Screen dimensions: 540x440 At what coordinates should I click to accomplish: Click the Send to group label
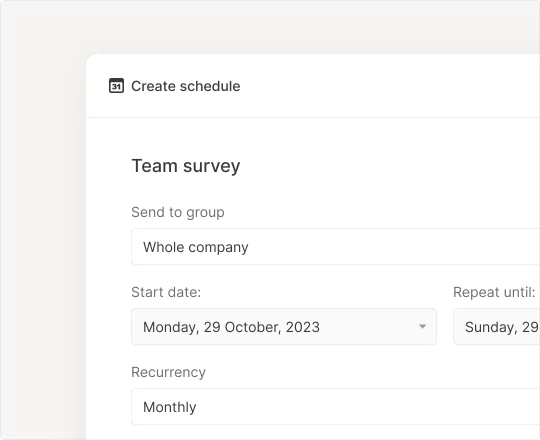[178, 212]
